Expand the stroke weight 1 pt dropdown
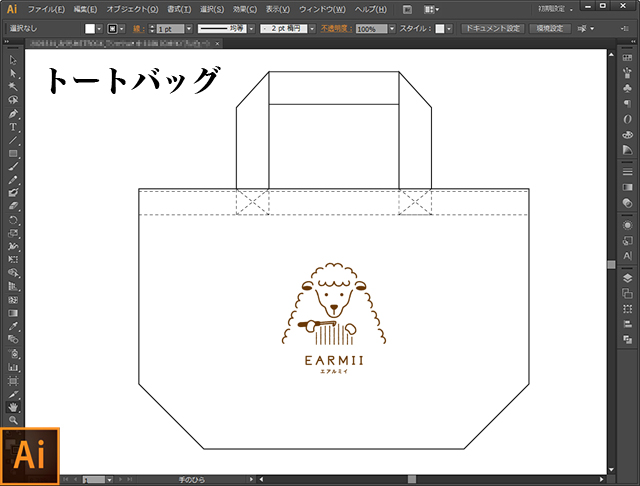 [x=189, y=29]
